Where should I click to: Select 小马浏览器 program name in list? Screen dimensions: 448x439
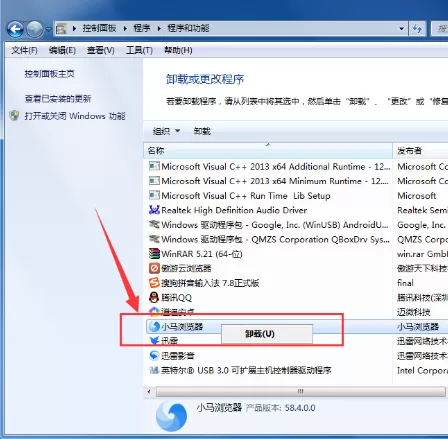pos(182,327)
